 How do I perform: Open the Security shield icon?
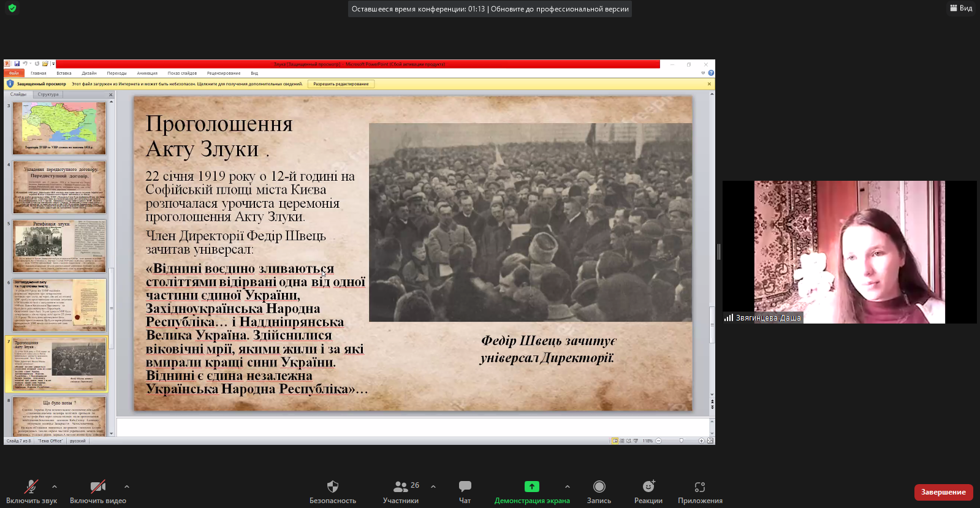[333, 487]
